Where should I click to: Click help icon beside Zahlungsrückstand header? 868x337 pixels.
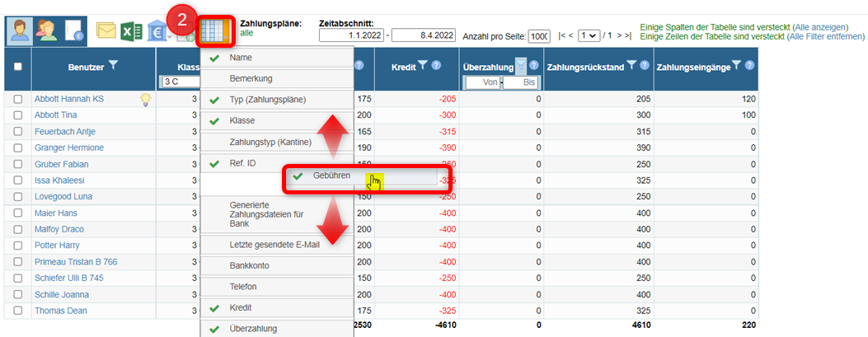(645, 65)
